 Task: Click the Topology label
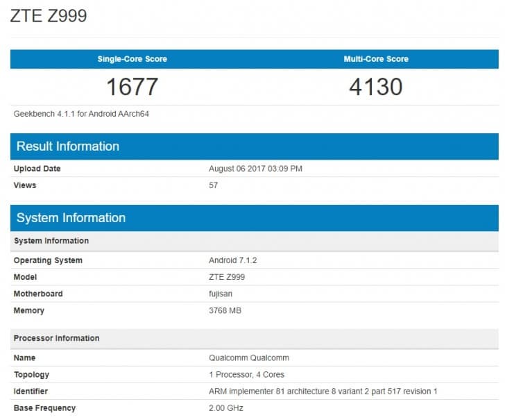point(32,375)
